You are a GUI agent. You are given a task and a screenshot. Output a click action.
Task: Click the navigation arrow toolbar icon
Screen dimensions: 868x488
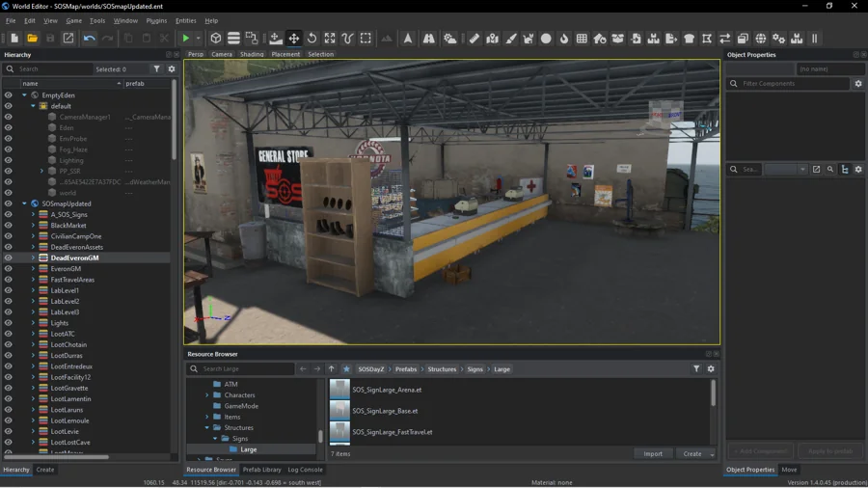coord(407,39)
